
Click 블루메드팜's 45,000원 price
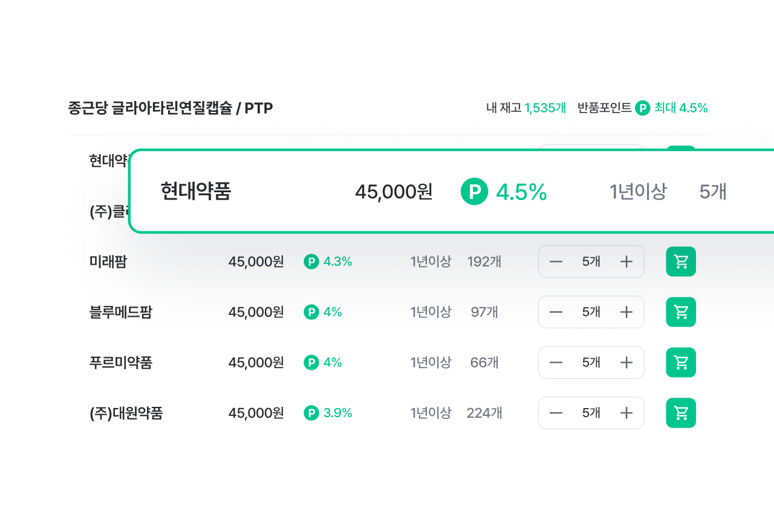click(x=256, y=312)
